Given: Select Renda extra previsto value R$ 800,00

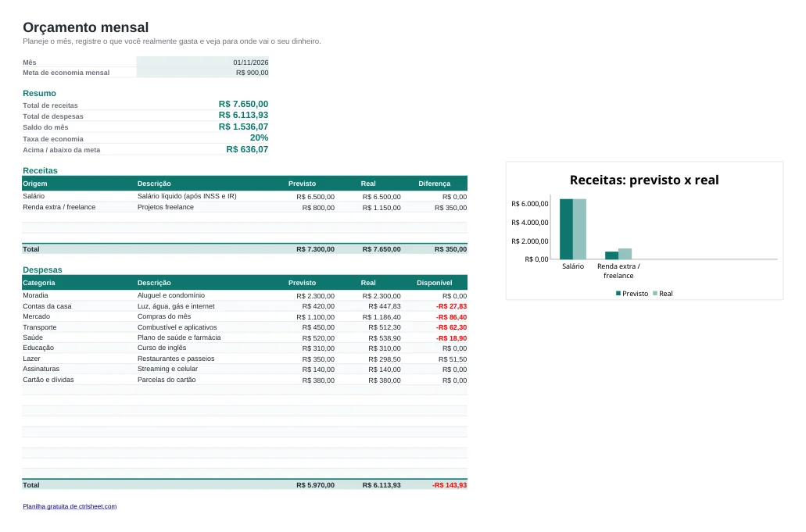Looking at the screenshot, I should [318, 208].
